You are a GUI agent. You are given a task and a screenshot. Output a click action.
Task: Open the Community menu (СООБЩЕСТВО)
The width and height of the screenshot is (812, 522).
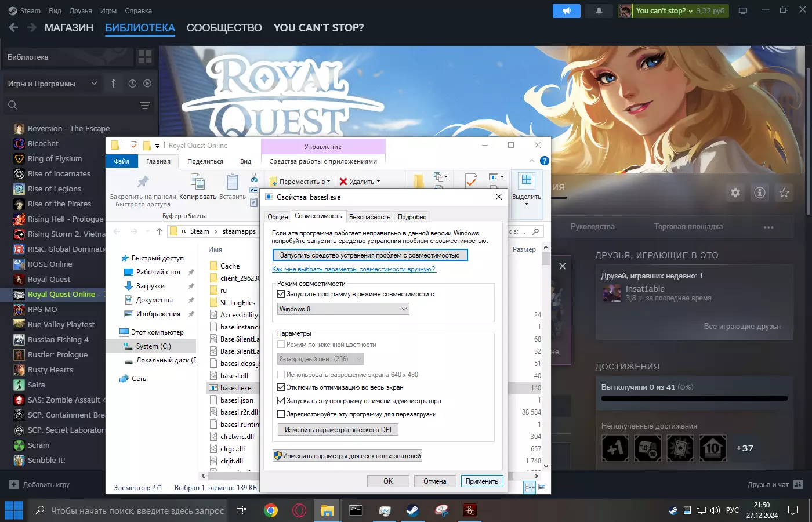click(x=224, y=28)
